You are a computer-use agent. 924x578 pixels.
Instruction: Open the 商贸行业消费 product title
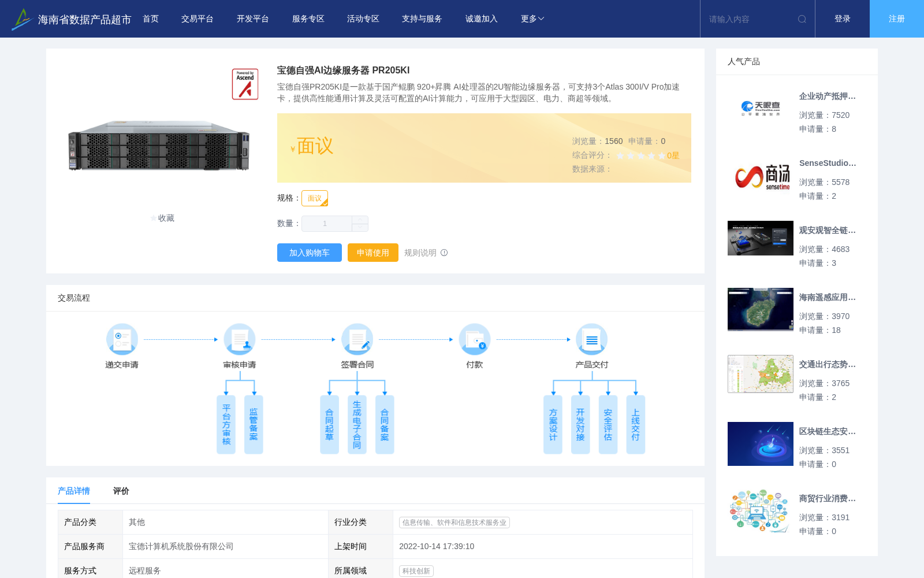point(828,499)
